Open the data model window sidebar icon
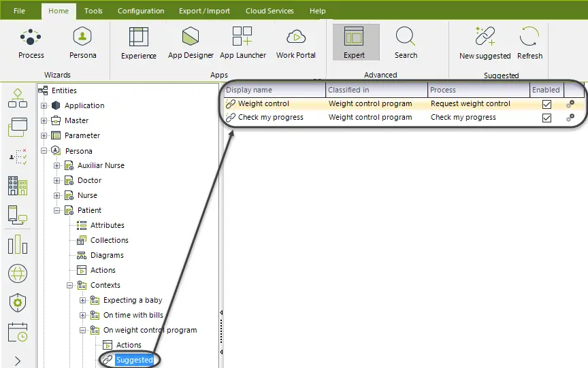This screenshot has height=368, width=588. coord(18,127)
